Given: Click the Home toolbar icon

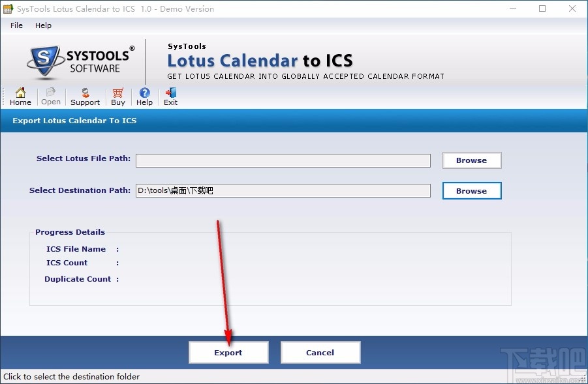Looking at the screenshot, I should pos(20,96).
